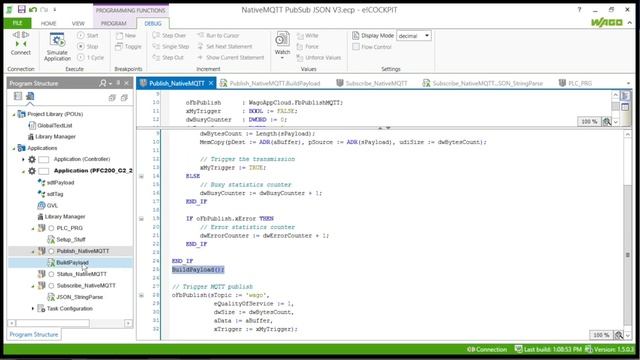This screenshot has height=360, width=640.
Task: Launch Simulate Application
Action: [57, 47]
